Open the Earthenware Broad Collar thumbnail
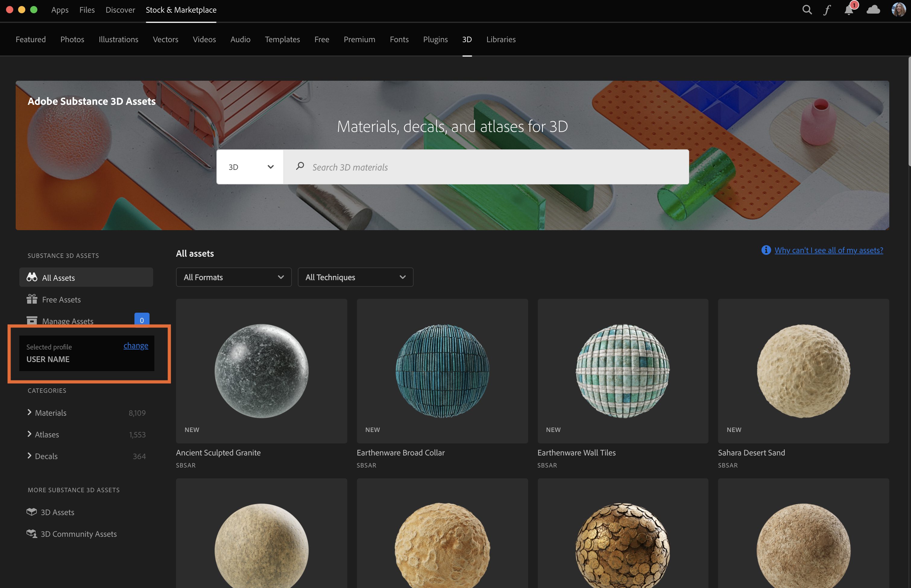 pyautogui.click(x=442, y=371)
